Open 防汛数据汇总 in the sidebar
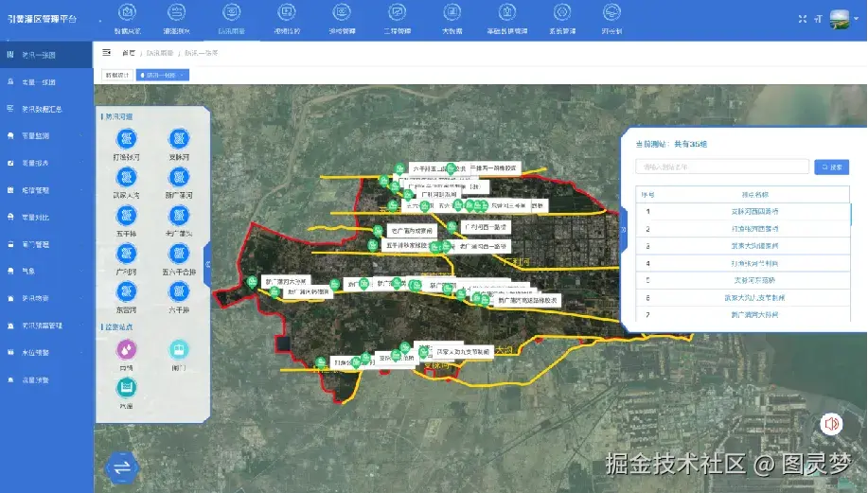The height and width of the screenshot is (493, 868). tap(46, 109)
